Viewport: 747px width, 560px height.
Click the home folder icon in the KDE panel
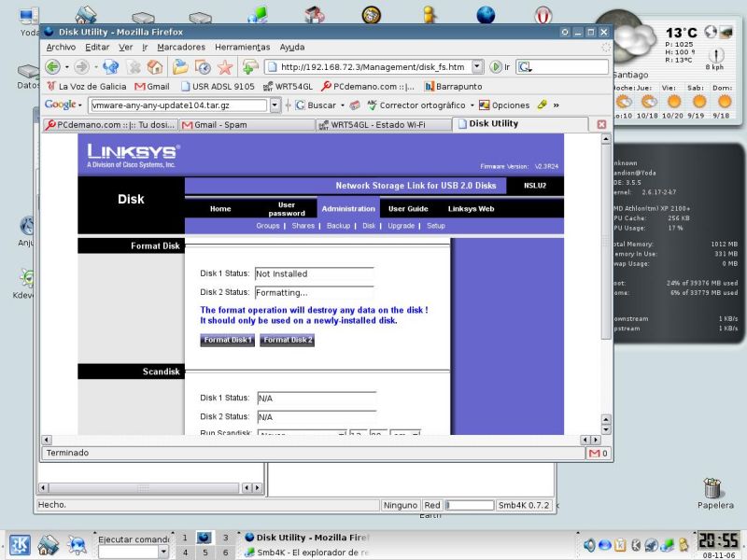pos(48,545)
